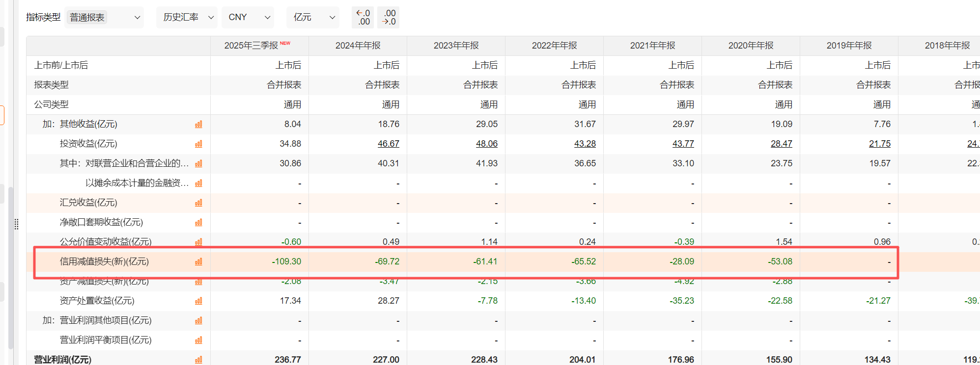
Task: Click the 21.75 value for 2019
Action: click(879, 144)
